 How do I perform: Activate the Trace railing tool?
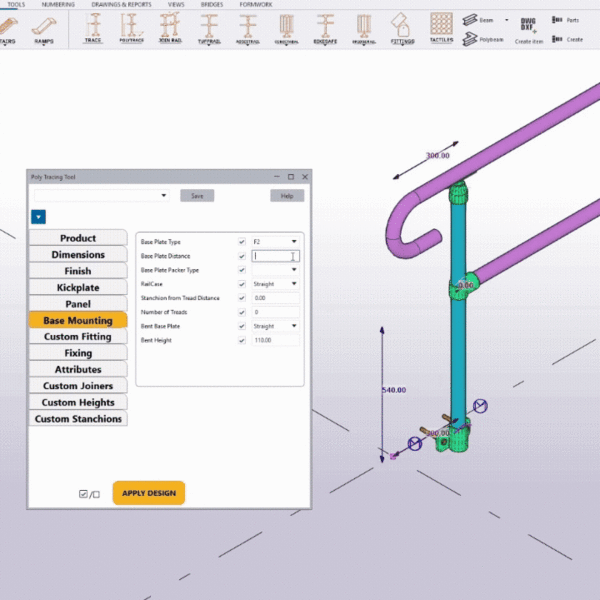93,28
